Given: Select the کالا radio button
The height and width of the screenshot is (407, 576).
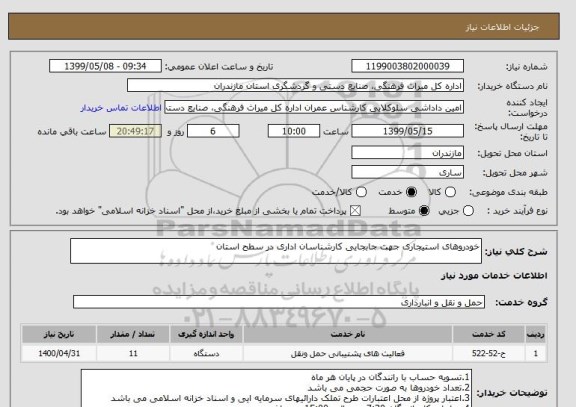Looking at the screenshot, I should [x=450, y=192].
